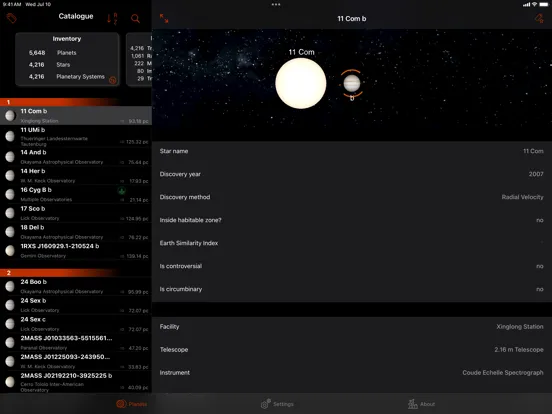The height and width of the screenshot is (414, 552).
Task: Tap the Star name row
Action: pos(352,151)
